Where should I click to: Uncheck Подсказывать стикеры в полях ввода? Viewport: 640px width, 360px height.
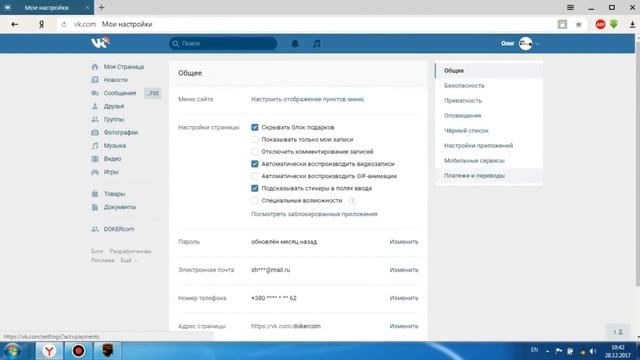tap(255, 188)
